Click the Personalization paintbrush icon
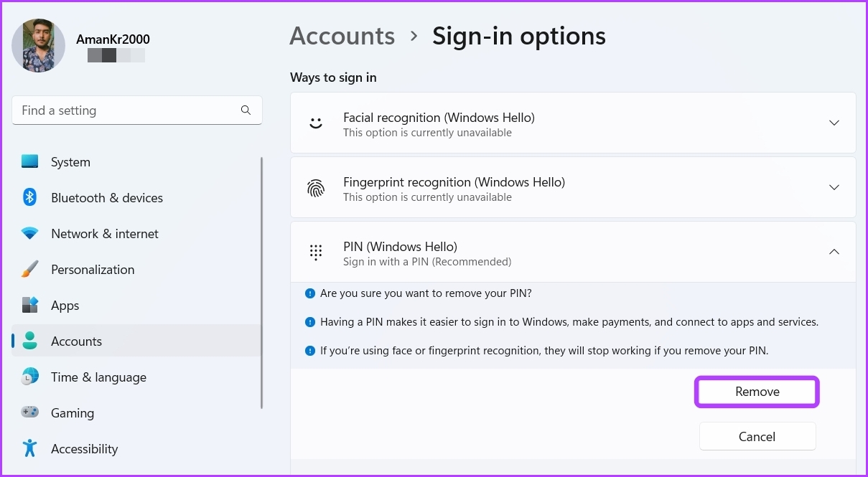This screenshot has width=868, height=477. (x=29, y=270)
